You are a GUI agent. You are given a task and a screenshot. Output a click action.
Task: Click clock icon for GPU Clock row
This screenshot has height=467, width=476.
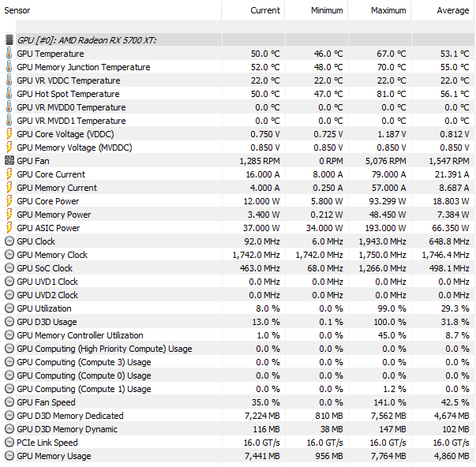pyautogui.click(x=9, y=241)
